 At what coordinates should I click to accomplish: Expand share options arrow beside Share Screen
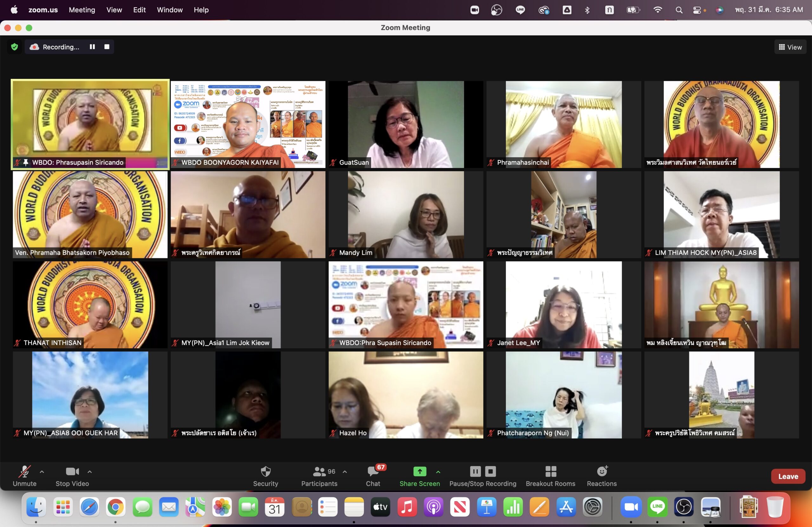coord(438,472)
